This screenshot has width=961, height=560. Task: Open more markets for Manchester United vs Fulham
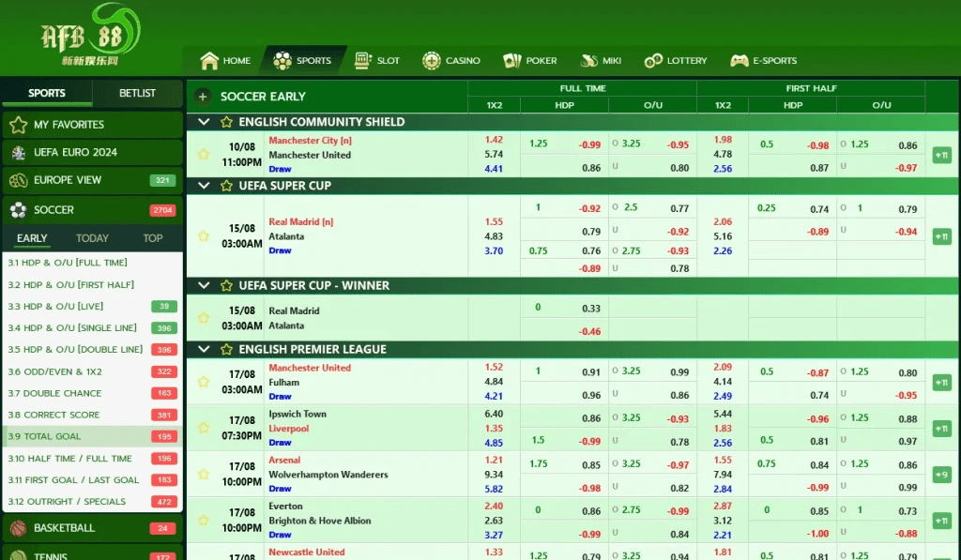coord(941,383)
